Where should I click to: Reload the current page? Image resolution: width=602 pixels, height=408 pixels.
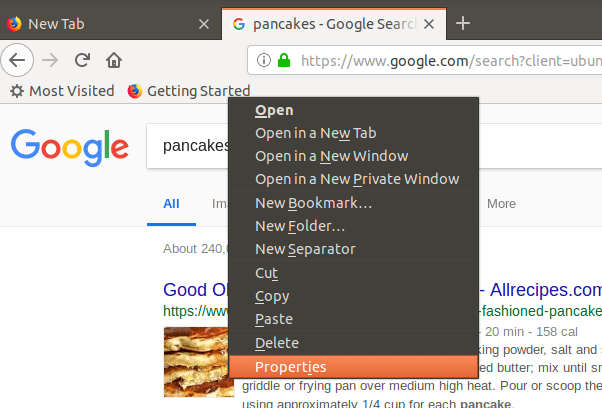(82, 60)
